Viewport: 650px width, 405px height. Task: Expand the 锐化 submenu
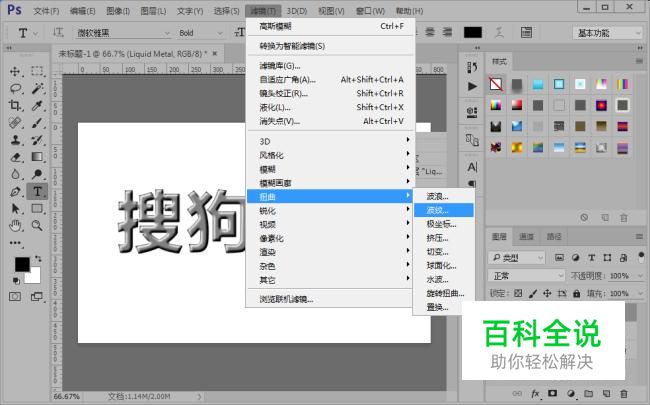click(x=330, y=211)
